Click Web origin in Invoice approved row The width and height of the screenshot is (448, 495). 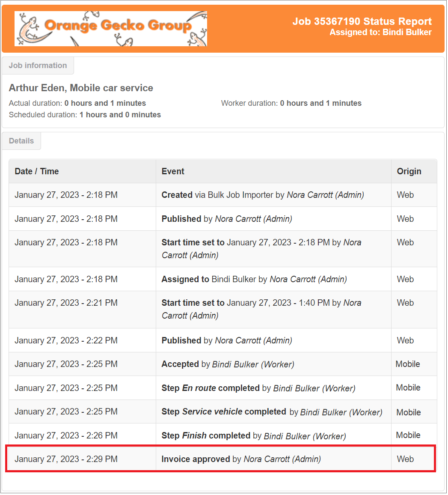tap(405, 459)
